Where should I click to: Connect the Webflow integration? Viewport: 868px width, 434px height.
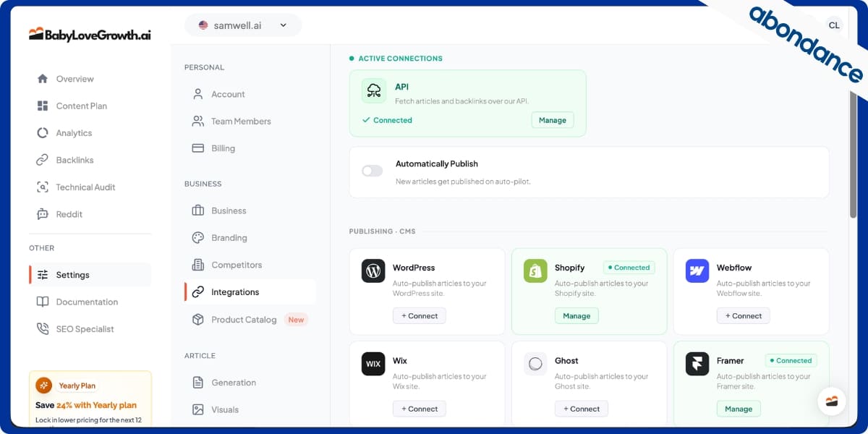[744, 316]
